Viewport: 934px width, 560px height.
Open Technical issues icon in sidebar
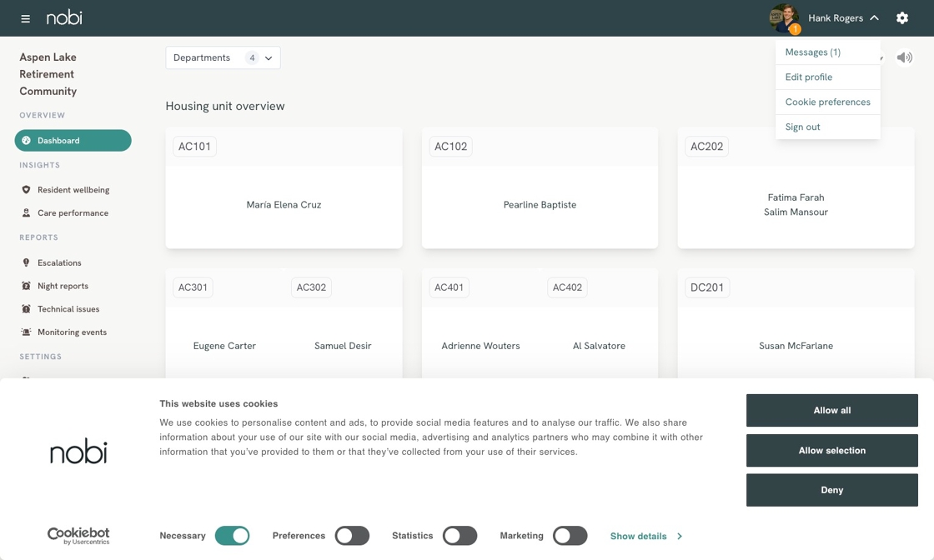click(x=26, y=309)
